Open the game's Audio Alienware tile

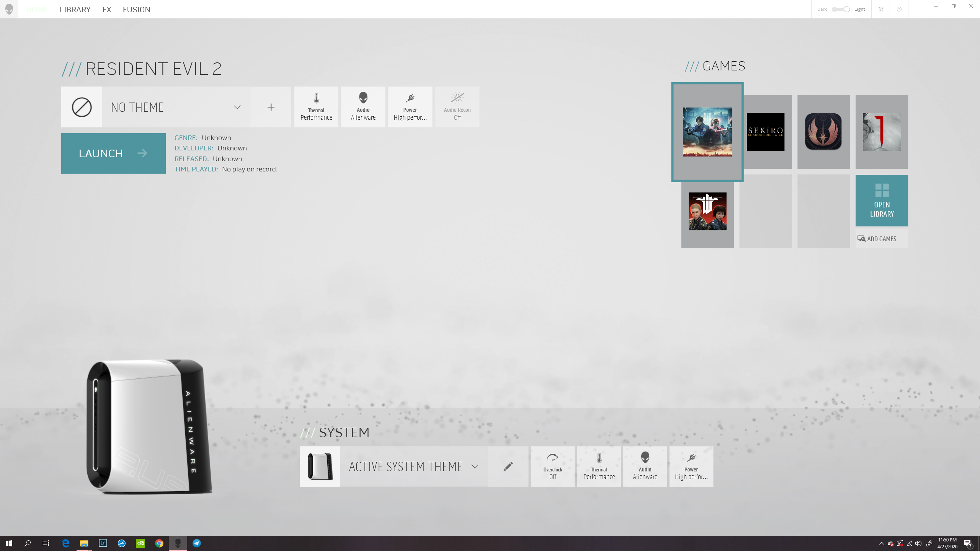(363, 107)
